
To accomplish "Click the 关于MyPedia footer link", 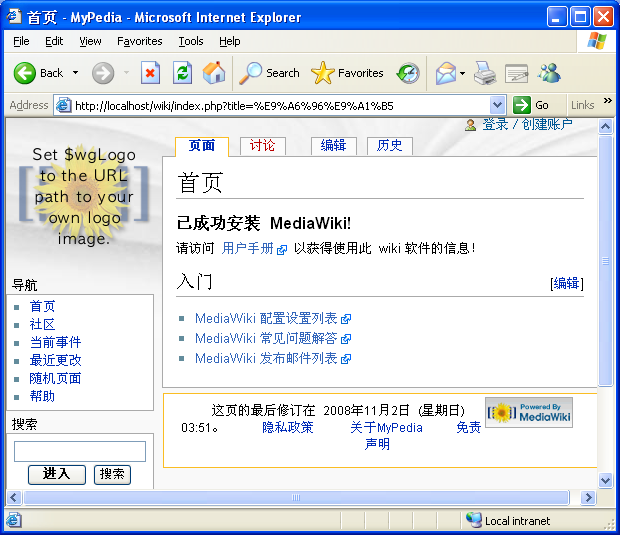I will (386, 427).
